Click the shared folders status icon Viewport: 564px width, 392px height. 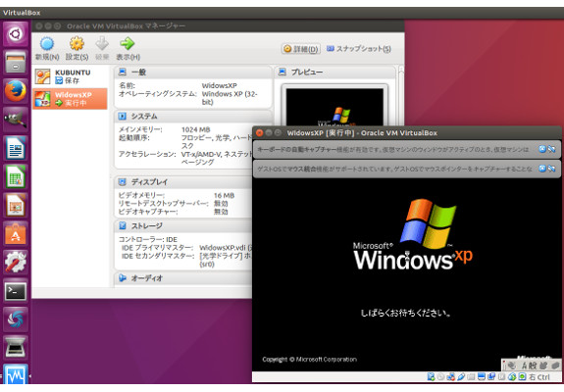(471, 377)
